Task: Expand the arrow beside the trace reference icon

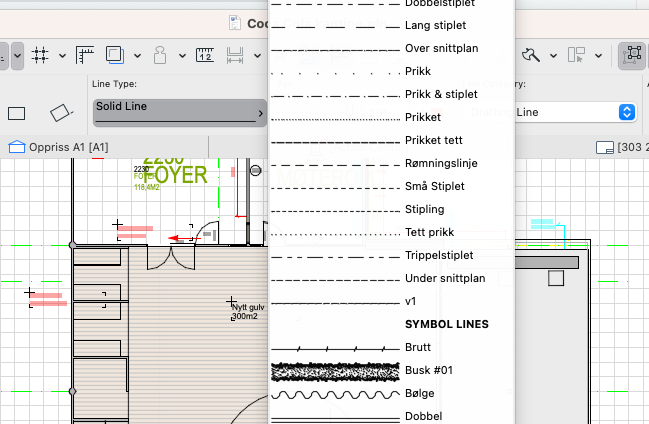Action: point(137,55)
